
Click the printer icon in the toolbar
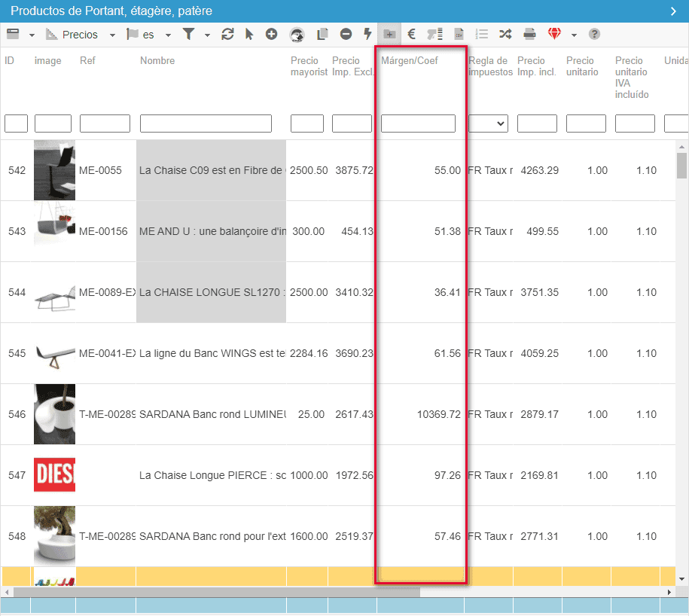(530, 34)
